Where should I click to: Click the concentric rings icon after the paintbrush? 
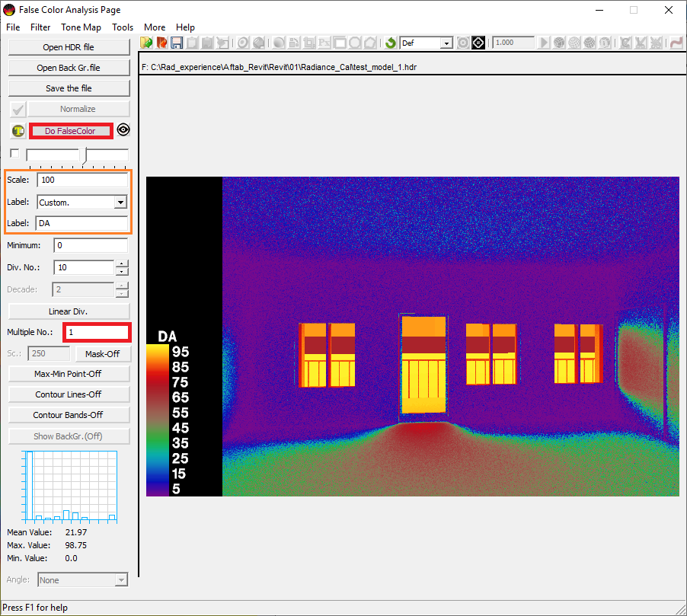pos(243,43)
